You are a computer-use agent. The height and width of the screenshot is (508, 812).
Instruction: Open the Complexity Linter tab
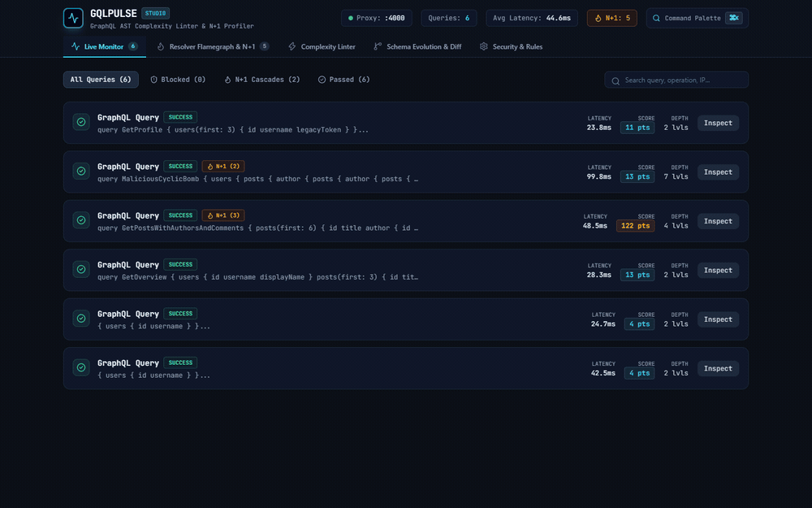(x=322, y=46)
